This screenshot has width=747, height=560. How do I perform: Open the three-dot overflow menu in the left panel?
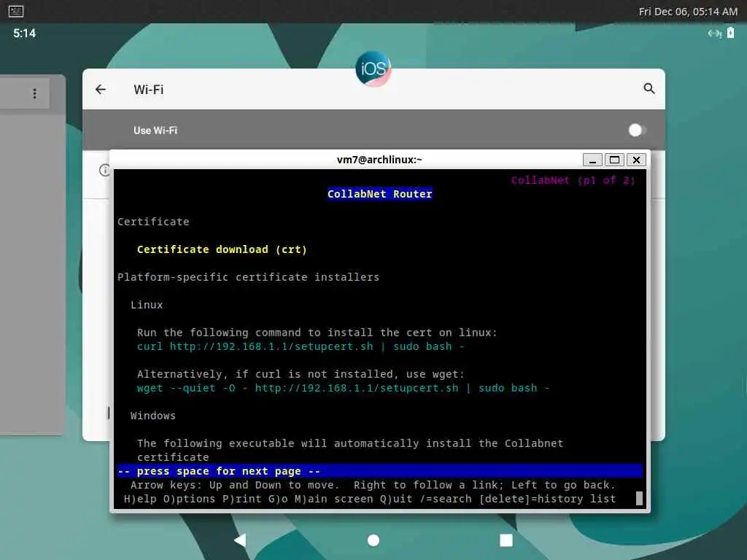(34, 93)
